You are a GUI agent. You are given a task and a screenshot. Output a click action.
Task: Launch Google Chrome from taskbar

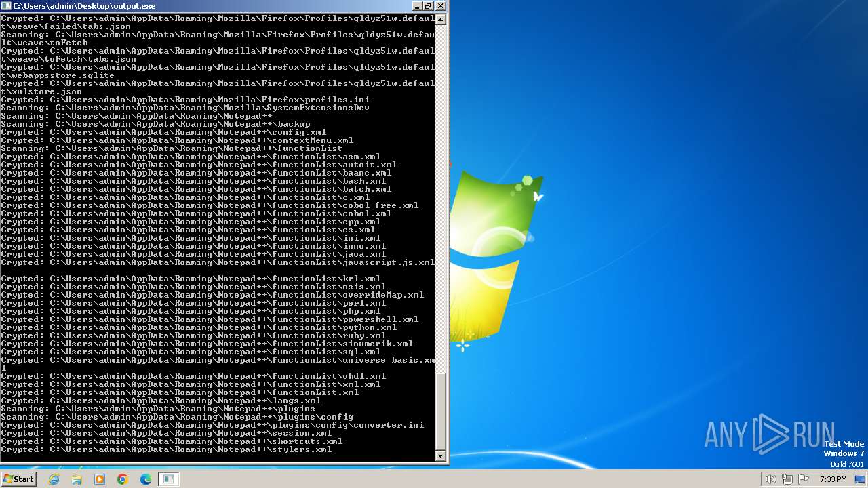pyautogui.click(x=123, y=479)
